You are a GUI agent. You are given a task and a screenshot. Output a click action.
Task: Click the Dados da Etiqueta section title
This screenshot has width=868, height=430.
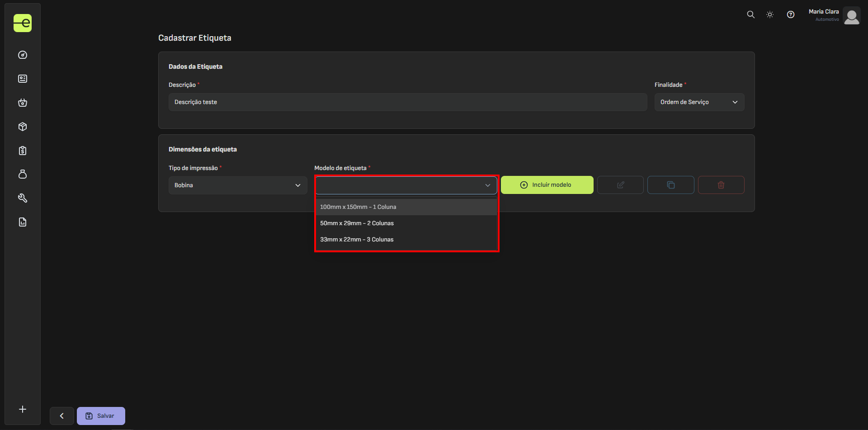pyautogui.click(x=195, y=66)
